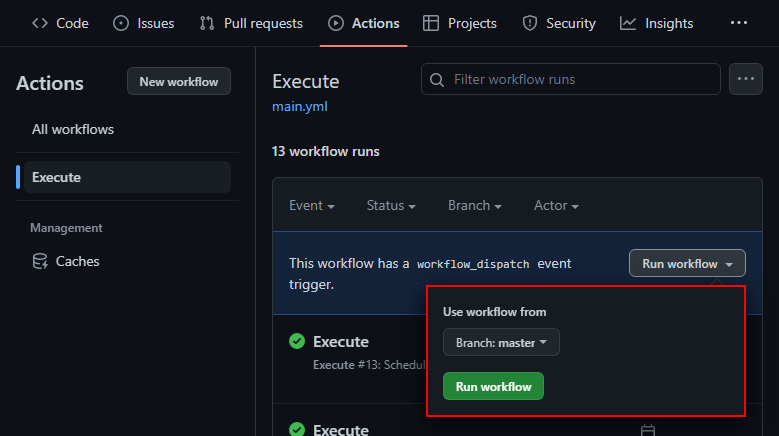Click the '13 workflow runs' text
Screen dimensions: 779x436
pos(325,151)
